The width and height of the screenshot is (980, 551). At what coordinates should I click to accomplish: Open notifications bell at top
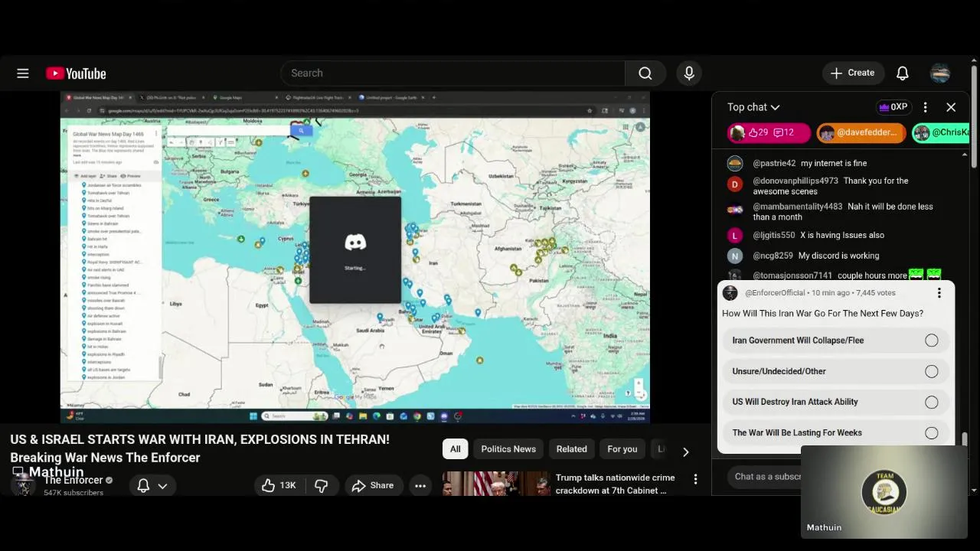pyautogui.click(x=903, y=73)
